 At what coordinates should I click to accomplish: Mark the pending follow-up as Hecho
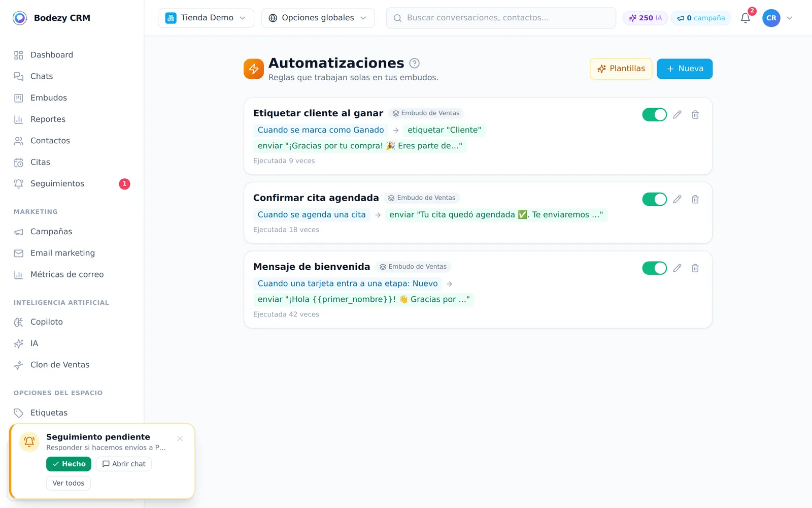(69, 464)
